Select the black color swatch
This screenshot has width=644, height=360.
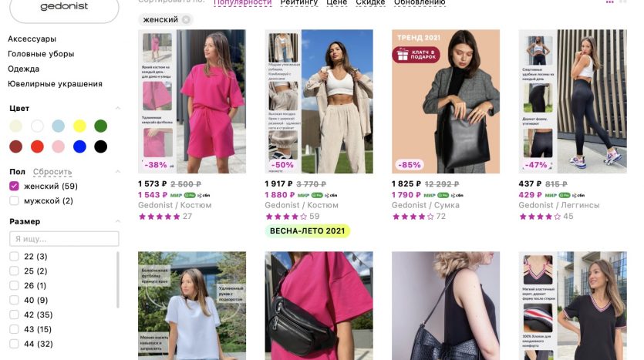click(x=100, y=146)
